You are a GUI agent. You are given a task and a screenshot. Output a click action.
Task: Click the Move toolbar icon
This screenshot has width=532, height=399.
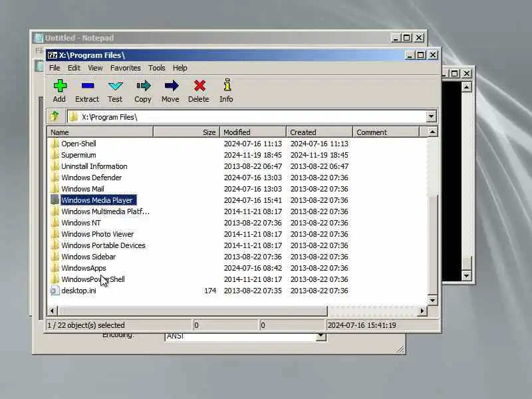coord(172,86)
